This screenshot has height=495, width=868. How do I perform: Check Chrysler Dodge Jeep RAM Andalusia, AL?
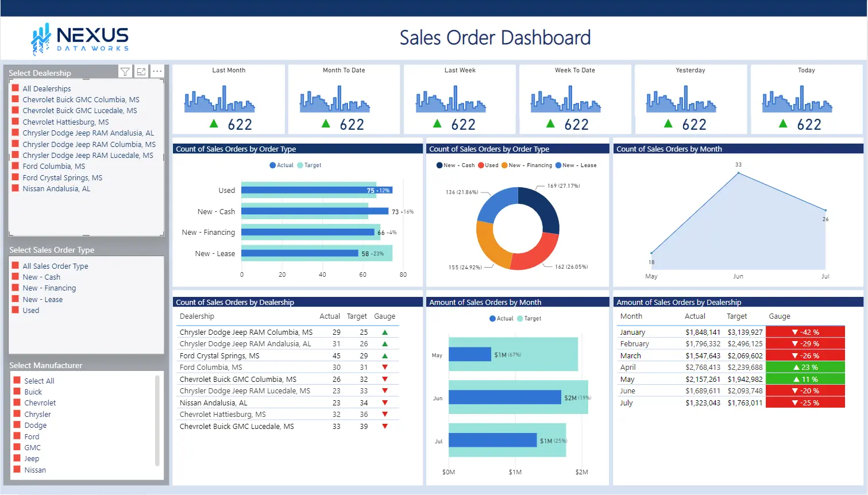coord(16,133)
